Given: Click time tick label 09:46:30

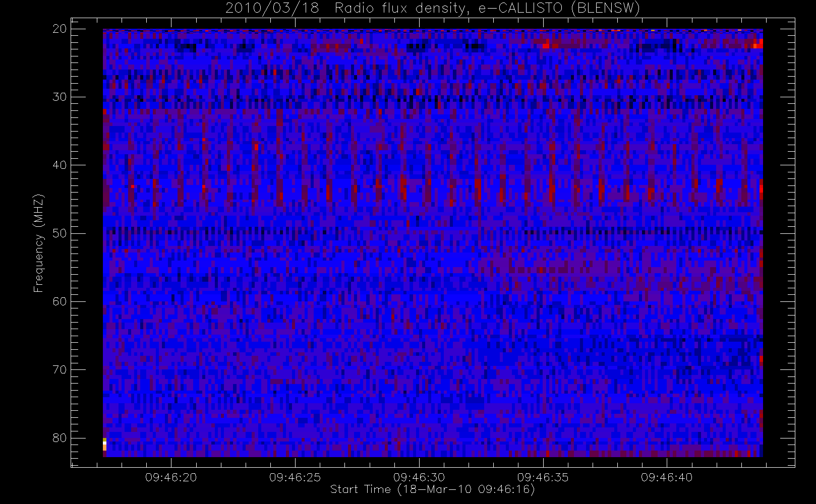Looking at the screenshot, I should tap(419, 477).
